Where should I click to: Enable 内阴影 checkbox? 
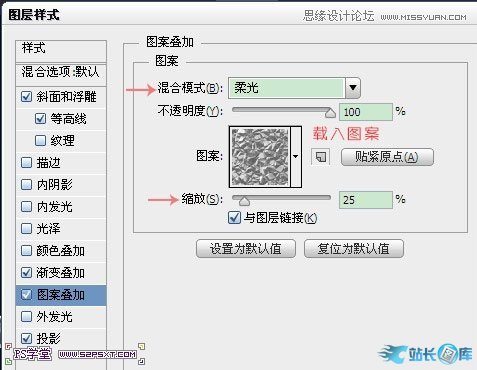pos(26,184)
